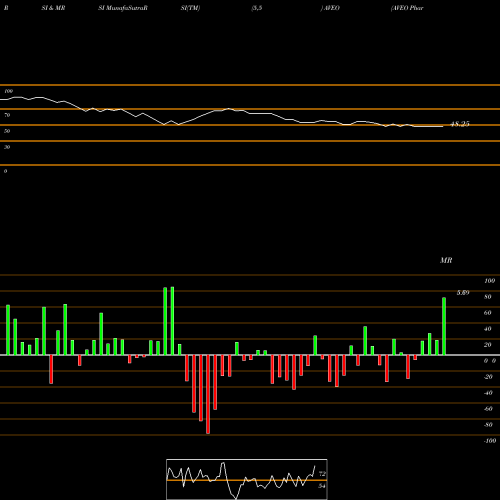Select the last green bar beside 5.89
This screenshot has height=500, width=500.
tap(444, 326)
